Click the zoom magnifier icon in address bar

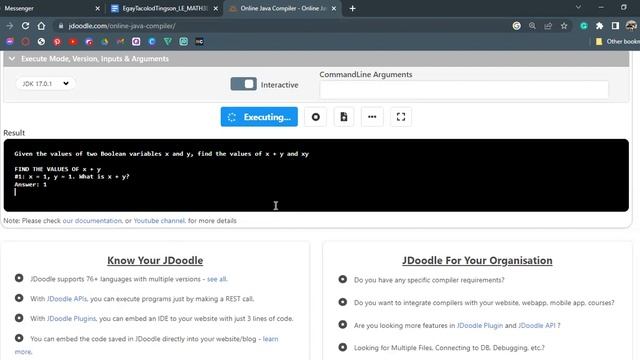[x=532, y=26]
